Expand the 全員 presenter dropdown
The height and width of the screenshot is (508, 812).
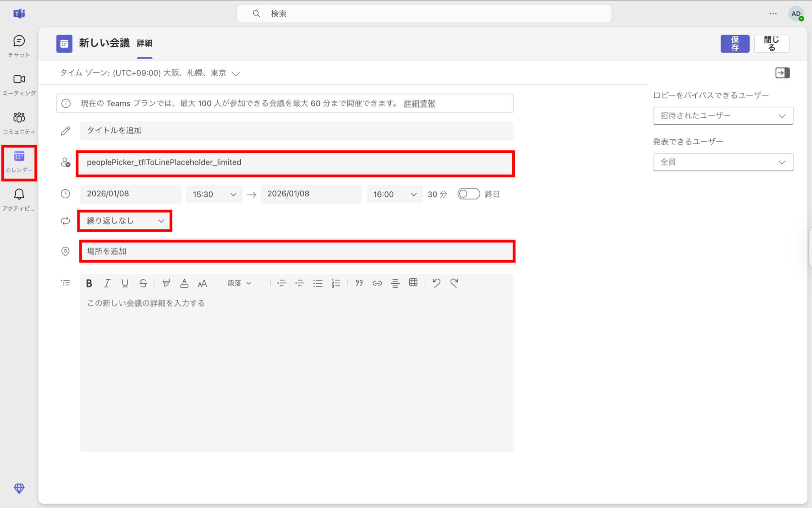coord(723,162)
